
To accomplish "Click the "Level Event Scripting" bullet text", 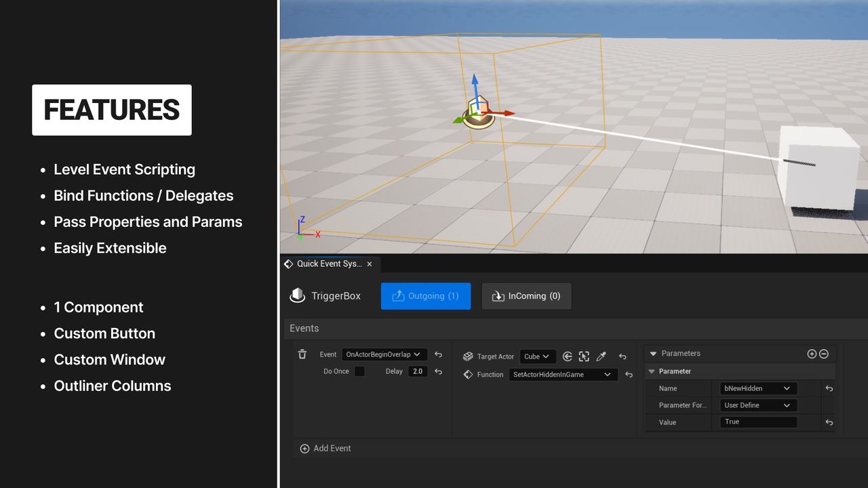I will [125, 169].
